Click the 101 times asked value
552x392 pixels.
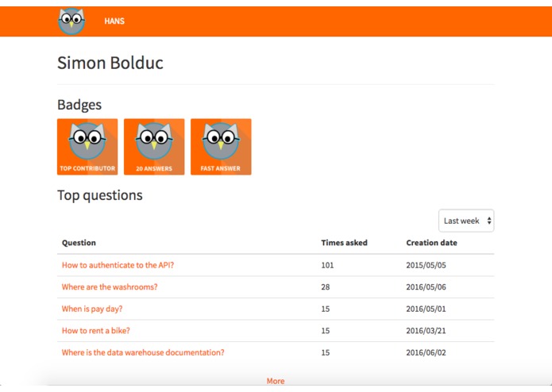[x=327, y=265]
